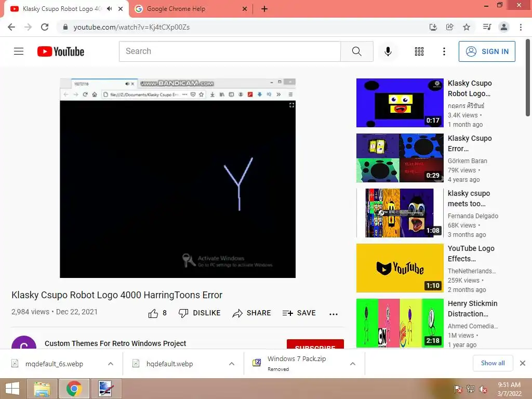
Task: Click the grayed forward navigation arrow
Action: tap(28, 27)
